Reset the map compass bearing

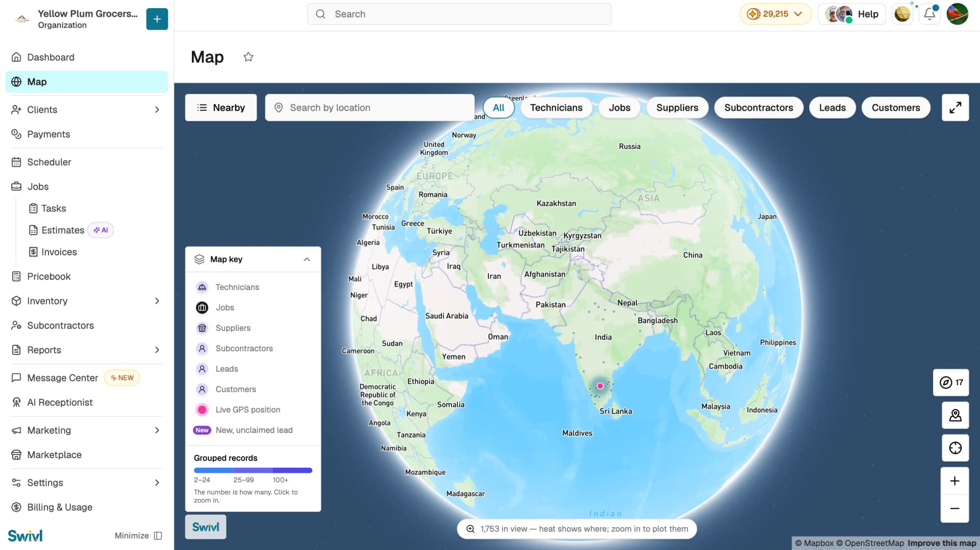coord(951,382)
